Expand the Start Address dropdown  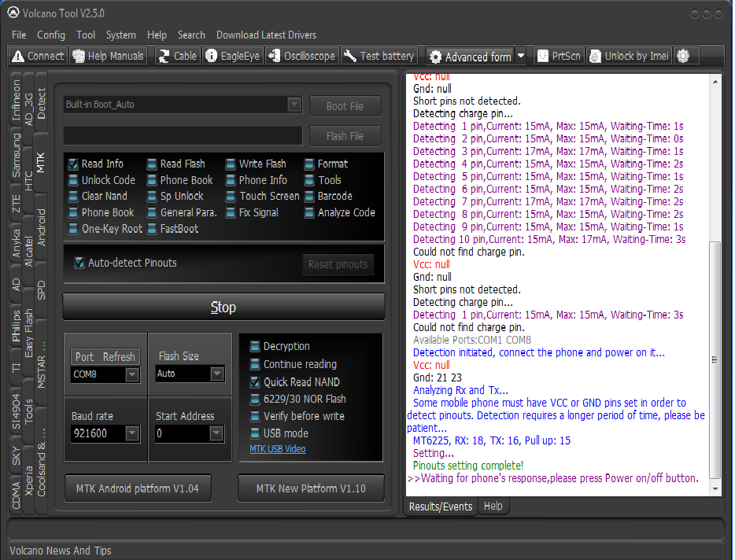(x=216, y=433)
